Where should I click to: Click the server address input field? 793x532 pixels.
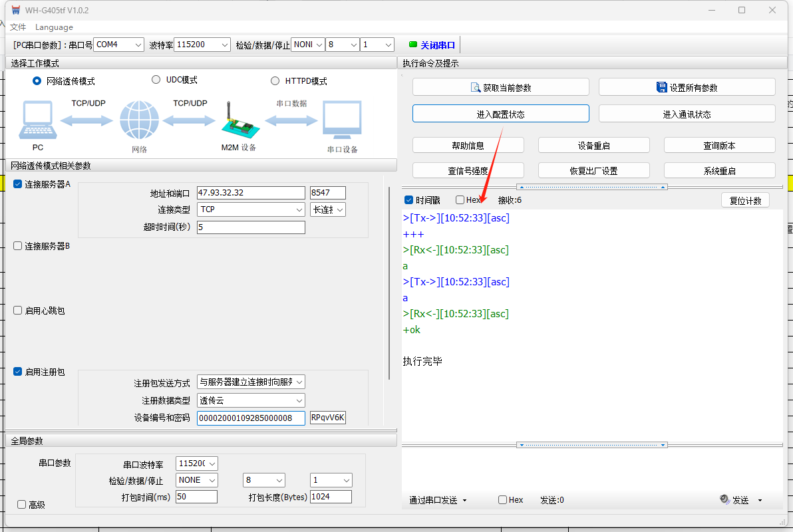coord(250,193)
